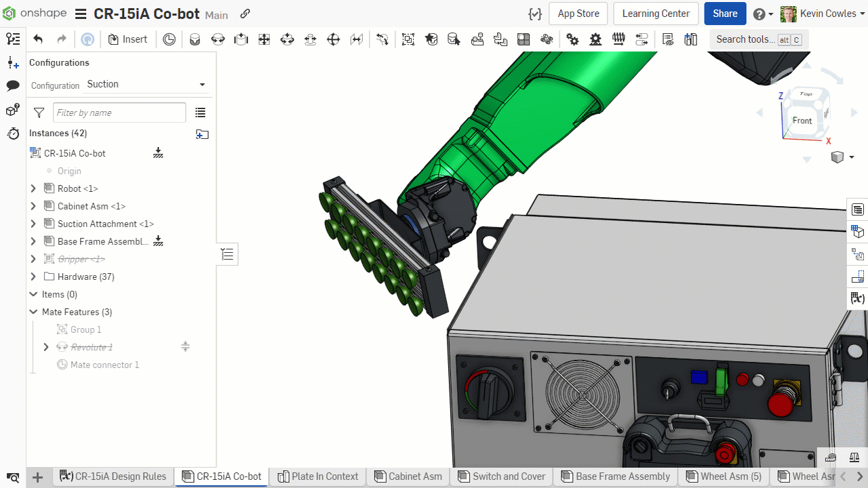868x488 pixels.
Task: Switch to Plate In Context tab
Action: click(x=318, y=476)
